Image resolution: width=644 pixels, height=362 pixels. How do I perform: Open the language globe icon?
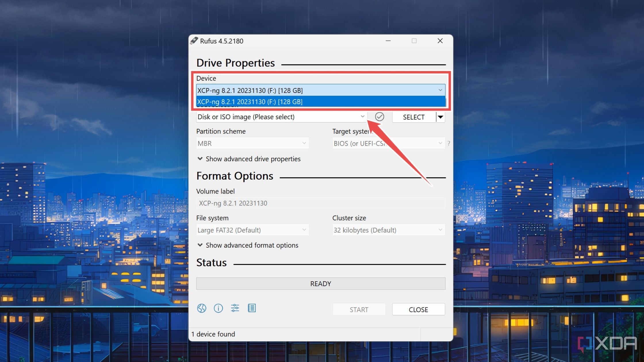coord(202,308)
